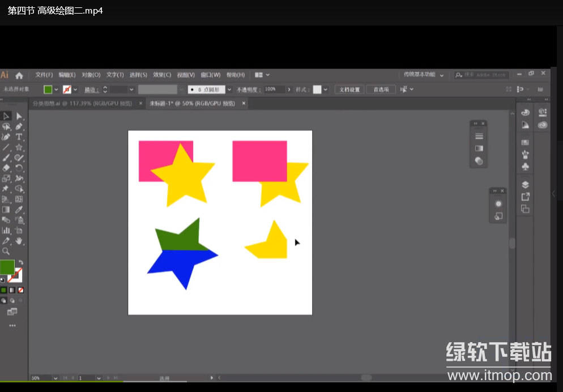Click the 首选项 button

pyautogui.click(x=381, y=90)
